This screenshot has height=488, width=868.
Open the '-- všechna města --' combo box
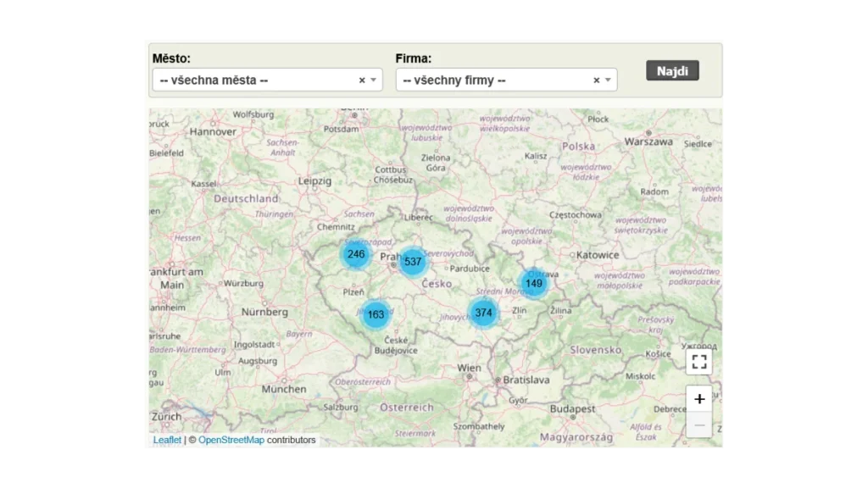(x=267, y=80)
